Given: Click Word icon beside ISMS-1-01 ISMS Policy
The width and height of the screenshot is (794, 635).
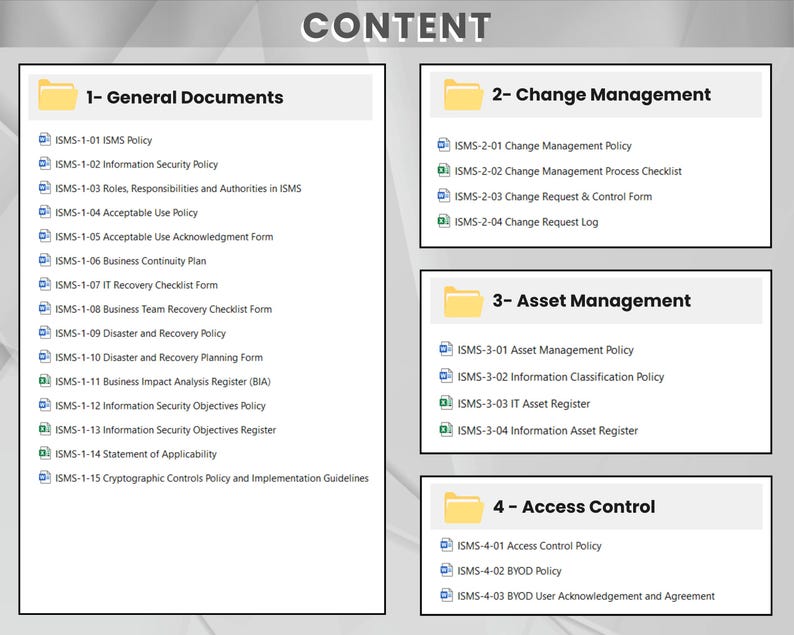Looking at the screenshot, I should coord(45,139).
